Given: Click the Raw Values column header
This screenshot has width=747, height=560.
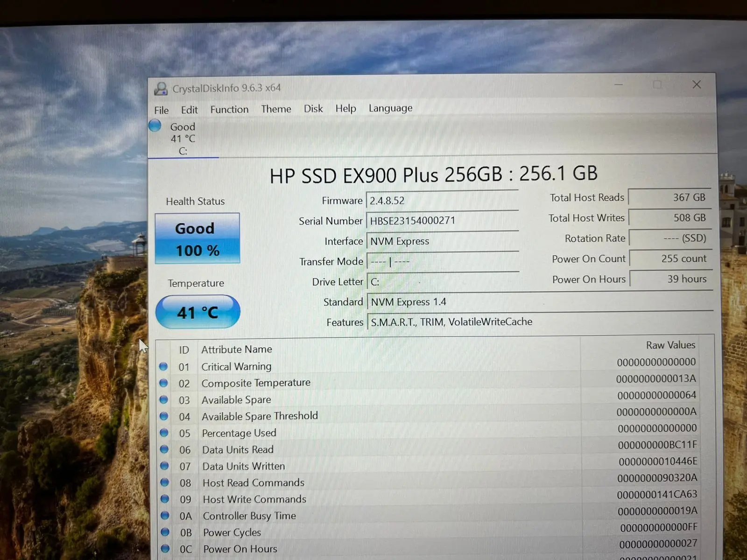Looking at the screenshot, I should [x=670, y=345].
